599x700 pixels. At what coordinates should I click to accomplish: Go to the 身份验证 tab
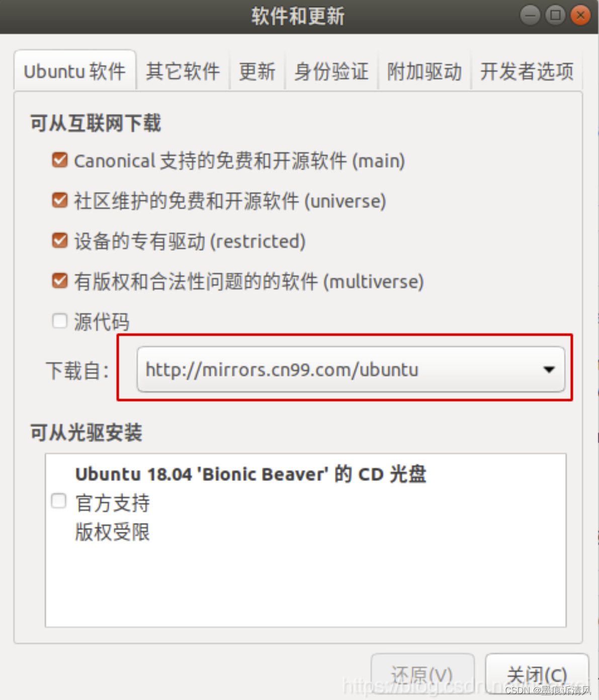331,71
